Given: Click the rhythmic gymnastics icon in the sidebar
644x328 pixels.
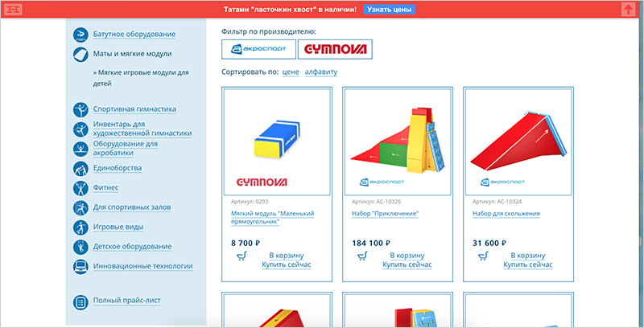Looking at the screenshot, I should (x=80, y=129).
